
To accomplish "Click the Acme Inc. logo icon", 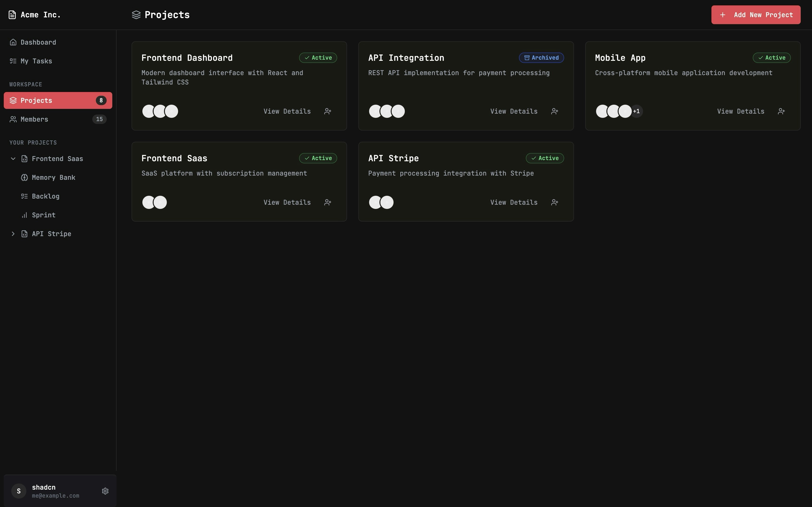I will tap(12, 15).
